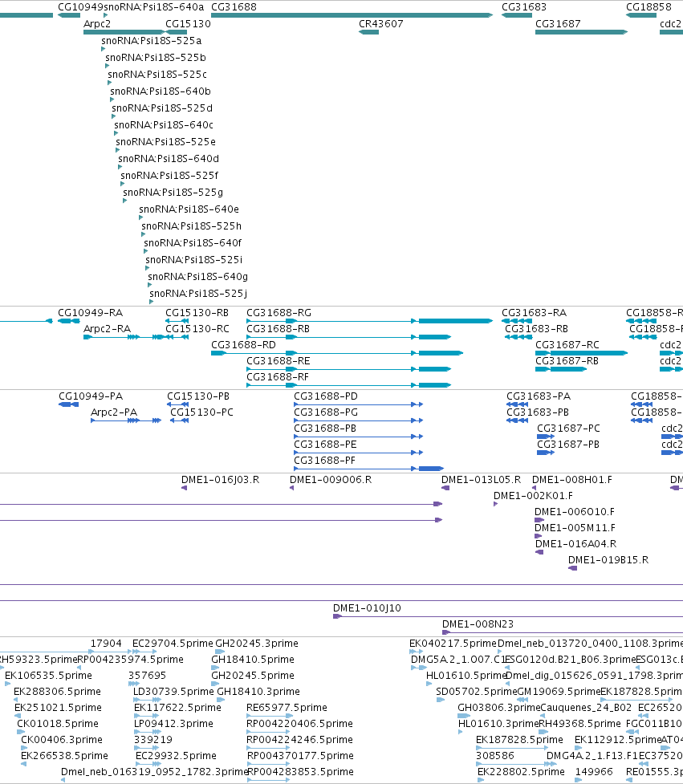
Task: Select the DME1-006O10.F clone label
Action: coord(575,512)
